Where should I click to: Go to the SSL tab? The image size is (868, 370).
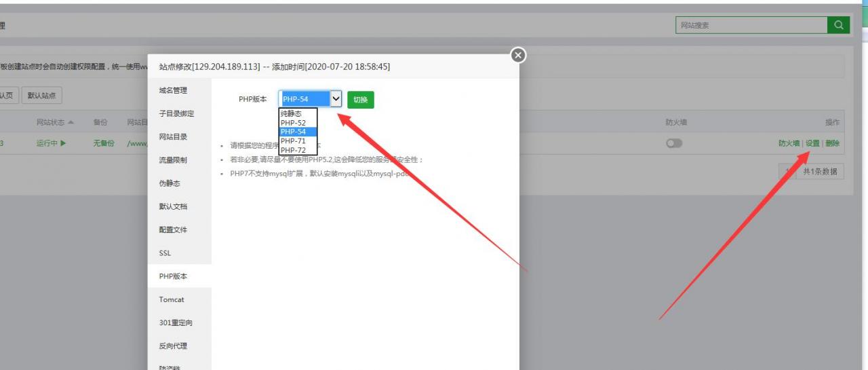tap(180, 253)
